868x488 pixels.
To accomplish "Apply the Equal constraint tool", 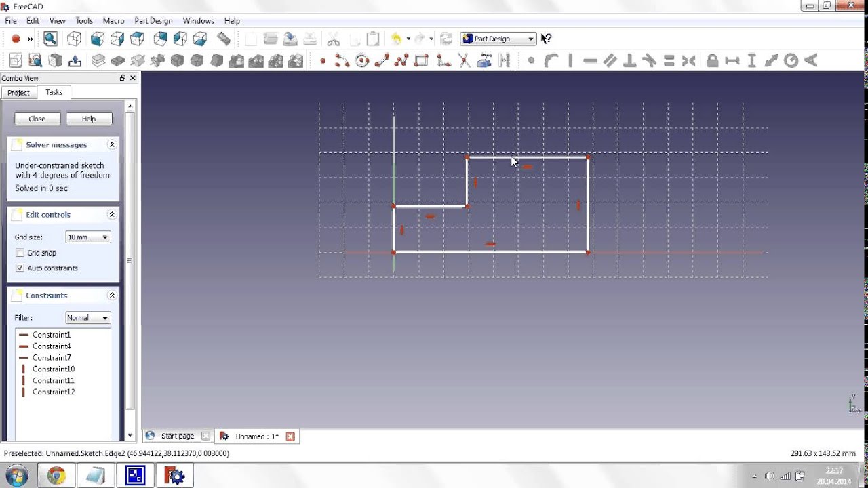I will (669, 61).
